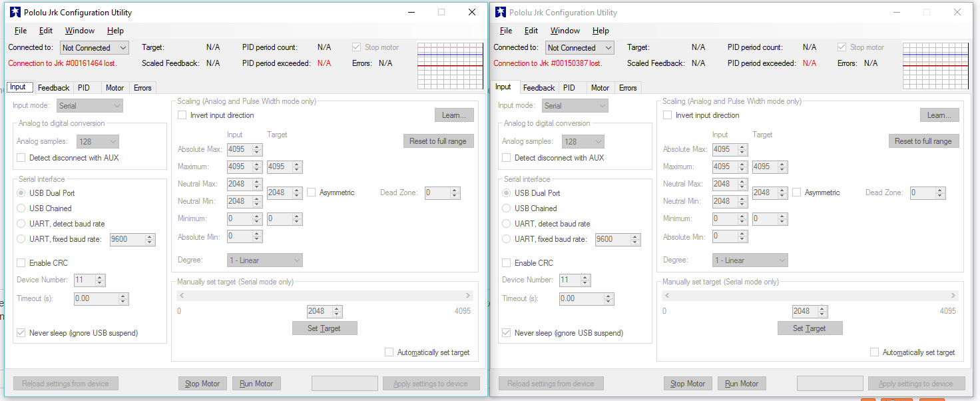Click the Absolute Min input field in Jrk #00161464 window
The width and height of the screenshot is (980, 401).
pyautogui.click(x=244, y=236)
